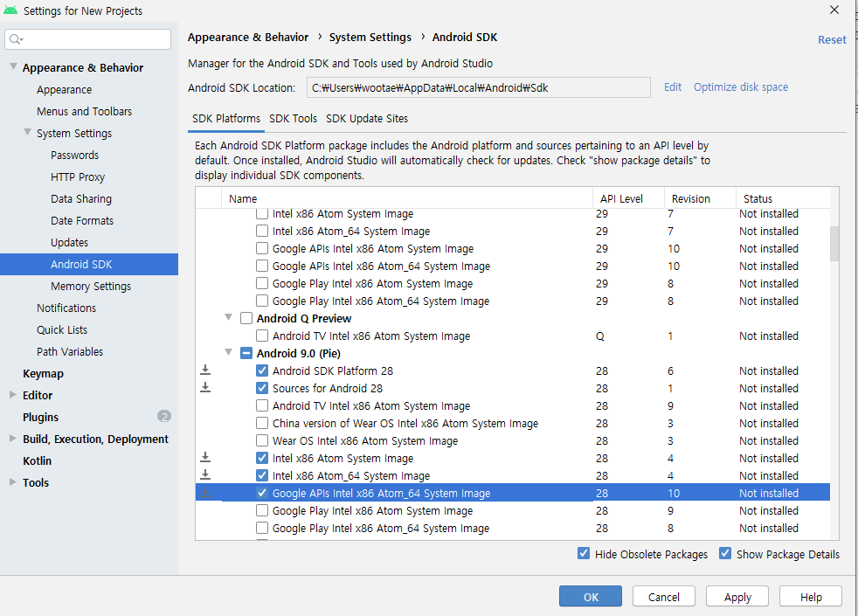Sort by Status column header

pyautogui.click(x=783, y=198)
